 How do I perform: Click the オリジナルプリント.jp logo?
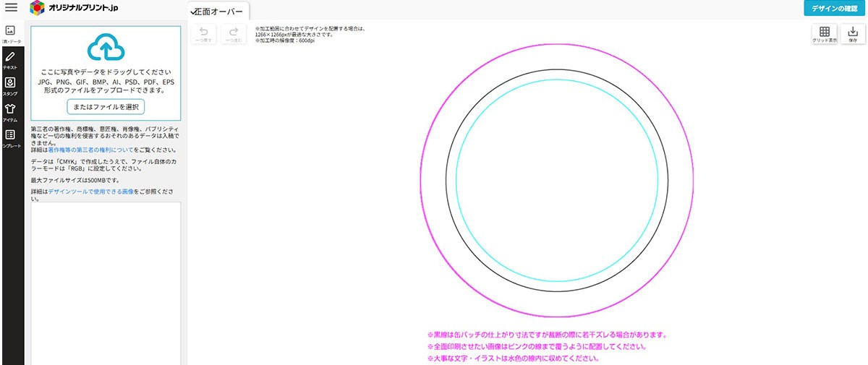click(75, 8)
